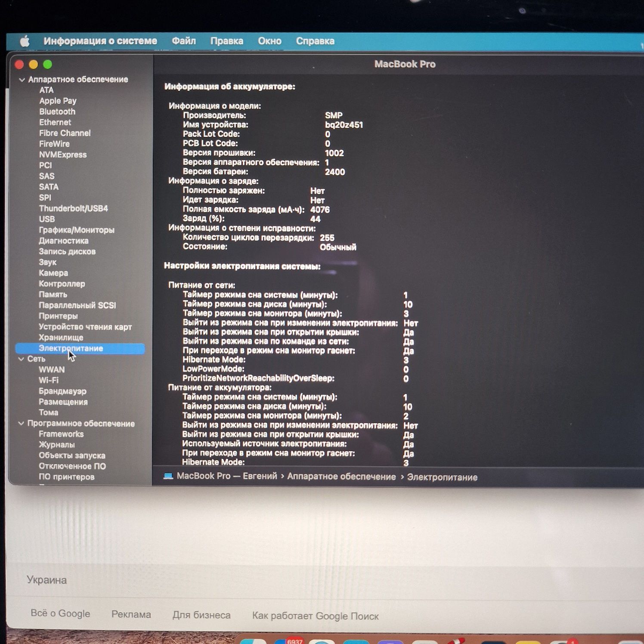Click battery cycle count value 255
Viewport: 644px width, 644px height.
point(327,238)
